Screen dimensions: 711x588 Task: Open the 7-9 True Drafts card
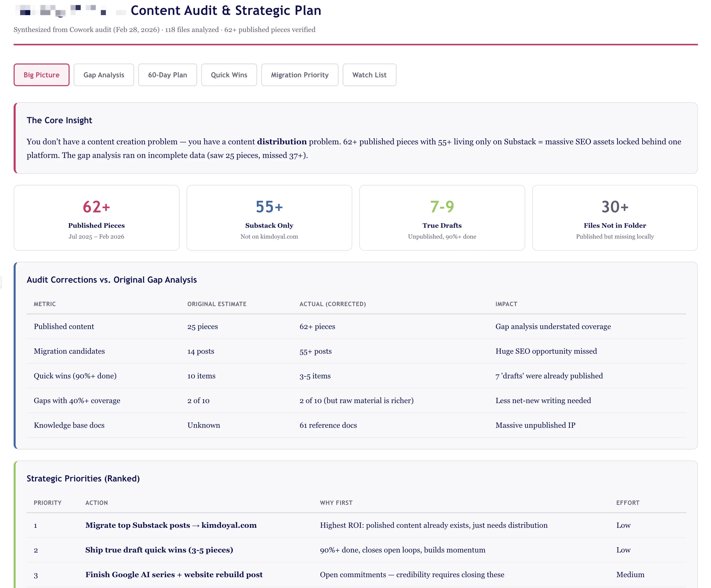pos(442,217)
